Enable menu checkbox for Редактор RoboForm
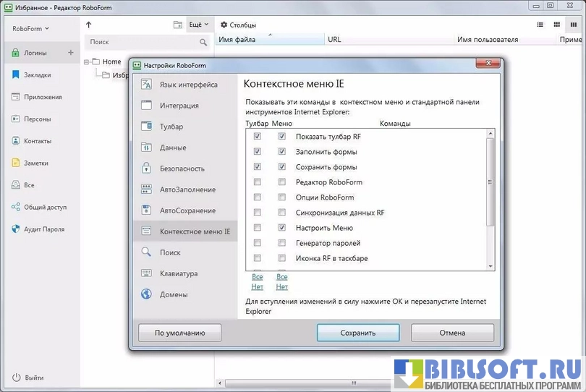Image resolution: width=586 pixels, height=392 pixels. pyautogui.click(x=282, y=182)
